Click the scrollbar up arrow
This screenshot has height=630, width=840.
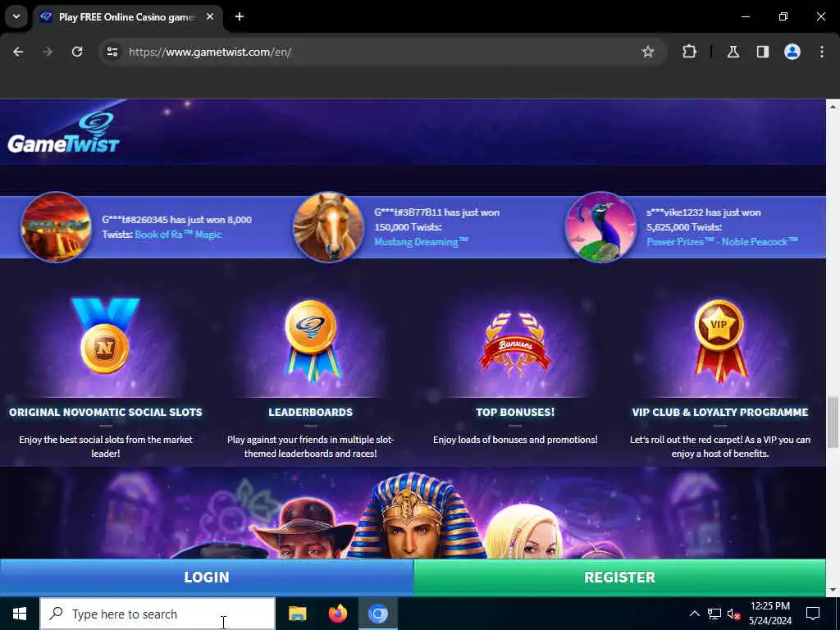833,107
